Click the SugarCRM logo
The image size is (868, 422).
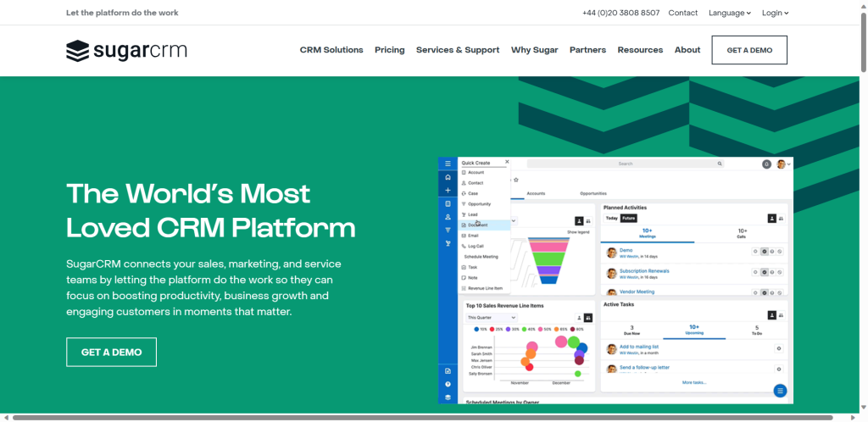(126, 50)
